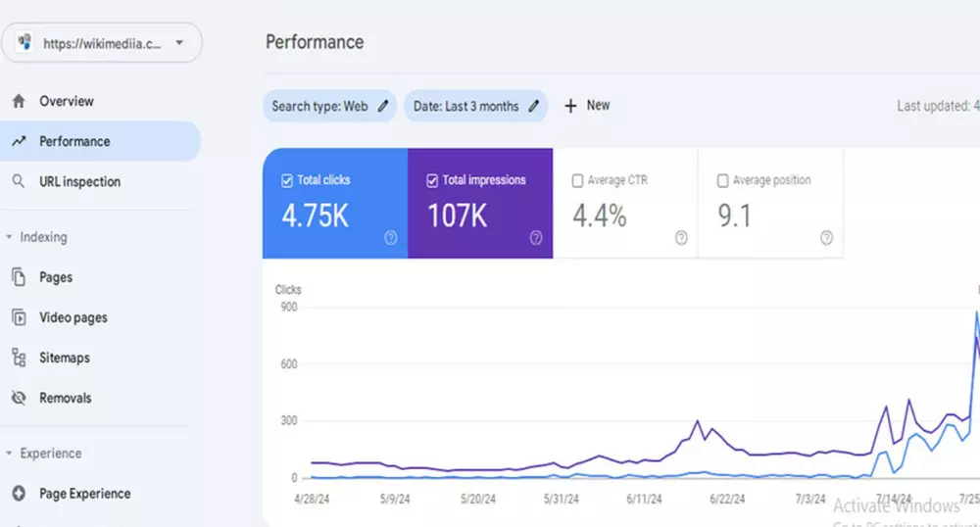The image size is (980, 527).
Task: Click the URL inspection magnifier icon
Action: pyautogui.click(x=19, y=181)
